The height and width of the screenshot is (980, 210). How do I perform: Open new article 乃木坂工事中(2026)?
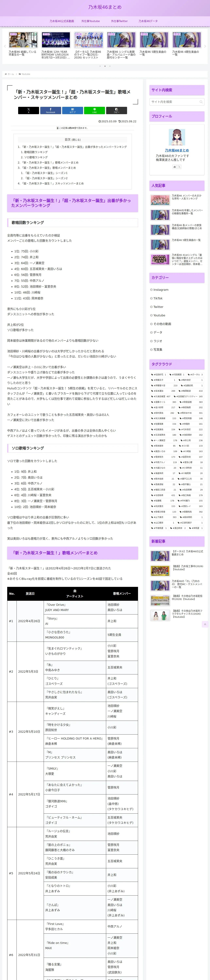pos(177,571)
